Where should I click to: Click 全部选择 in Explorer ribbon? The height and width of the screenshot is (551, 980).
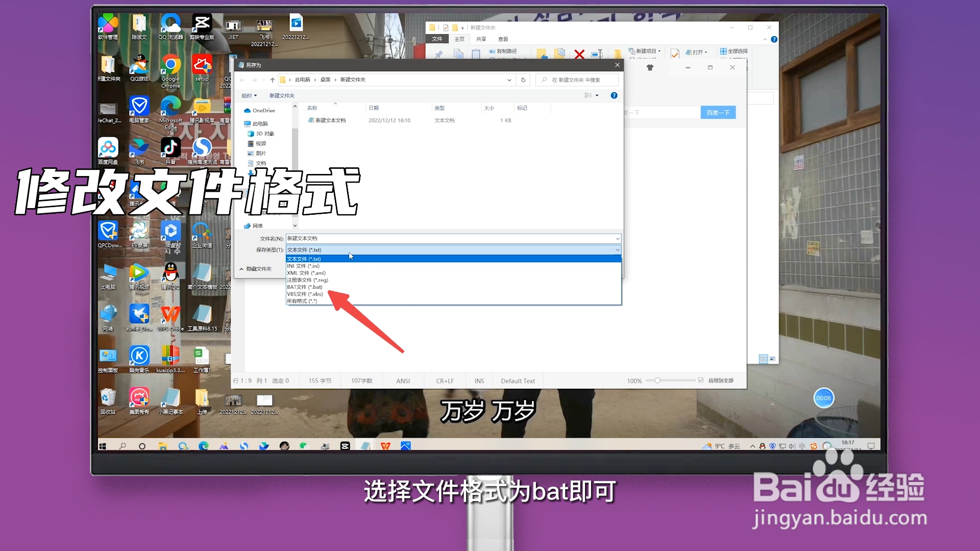tap(734, 51)
